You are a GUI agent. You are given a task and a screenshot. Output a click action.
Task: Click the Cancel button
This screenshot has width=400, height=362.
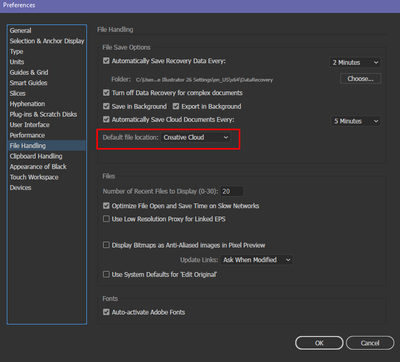click(370, 343)
